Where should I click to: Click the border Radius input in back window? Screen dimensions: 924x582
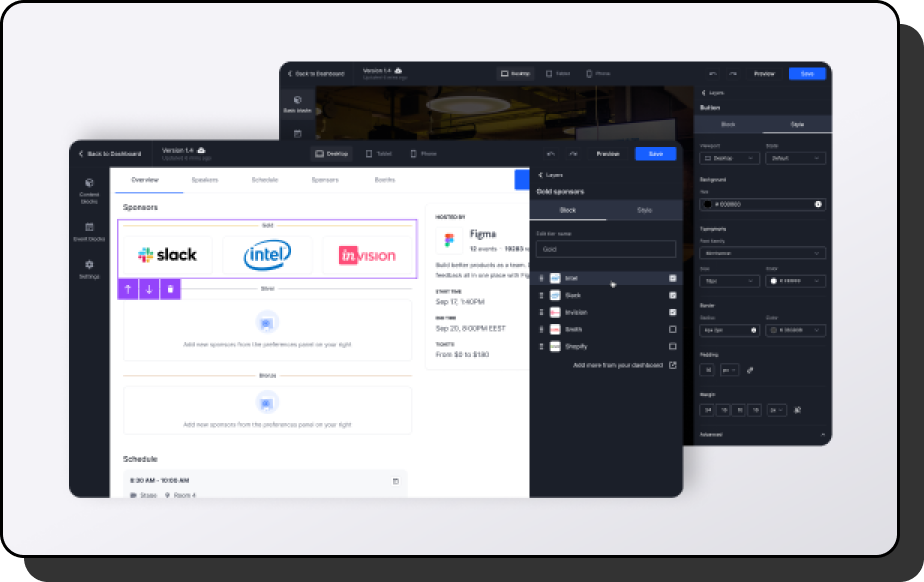pos(730,330)
